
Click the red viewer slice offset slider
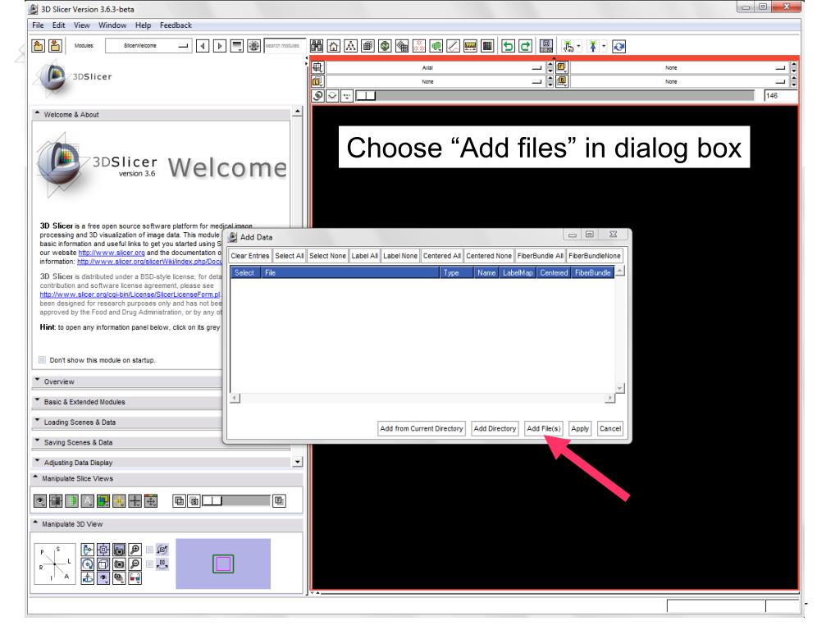coord(555,96)
